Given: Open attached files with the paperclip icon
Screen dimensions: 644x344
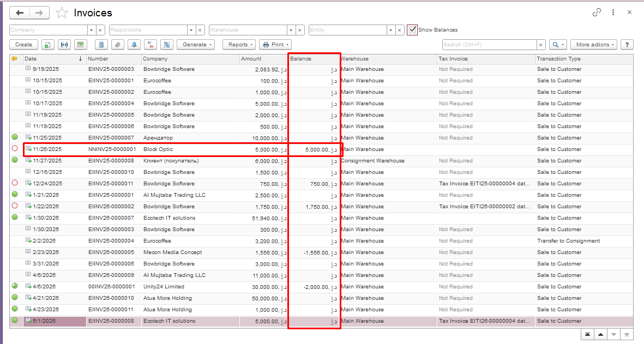Looking at the screenshot, I should pos(117,44).
